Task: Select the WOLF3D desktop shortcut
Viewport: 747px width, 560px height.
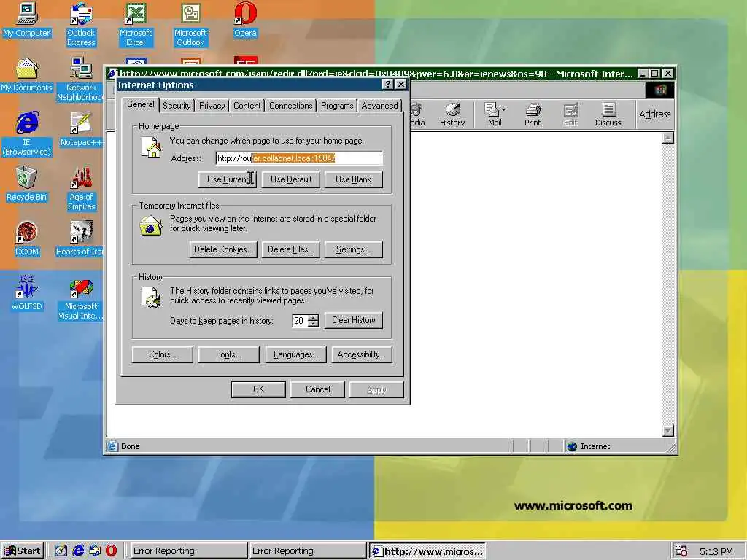Action: 27,293
